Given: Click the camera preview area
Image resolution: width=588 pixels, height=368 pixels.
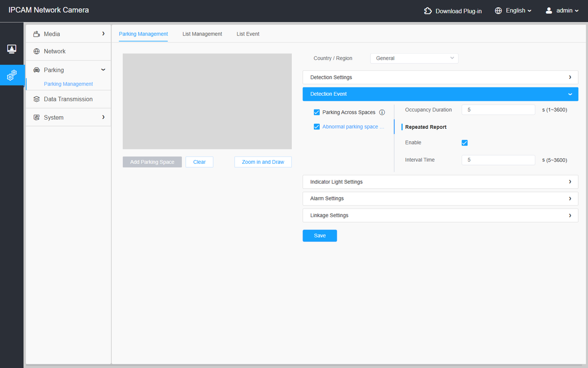Looking at the screenshot, I should pyautogui.click(x=207, y=101).
